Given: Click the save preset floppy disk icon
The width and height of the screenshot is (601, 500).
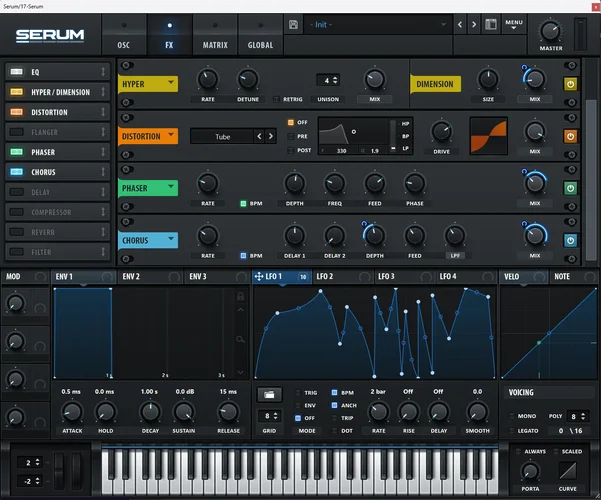Looking at the screenshot, I should point(293,24).
